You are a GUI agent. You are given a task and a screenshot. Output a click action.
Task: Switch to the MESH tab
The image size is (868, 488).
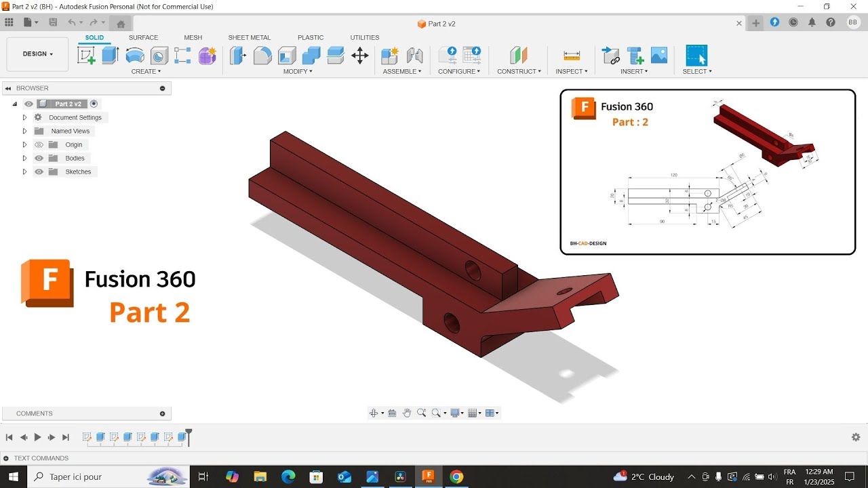193,37
